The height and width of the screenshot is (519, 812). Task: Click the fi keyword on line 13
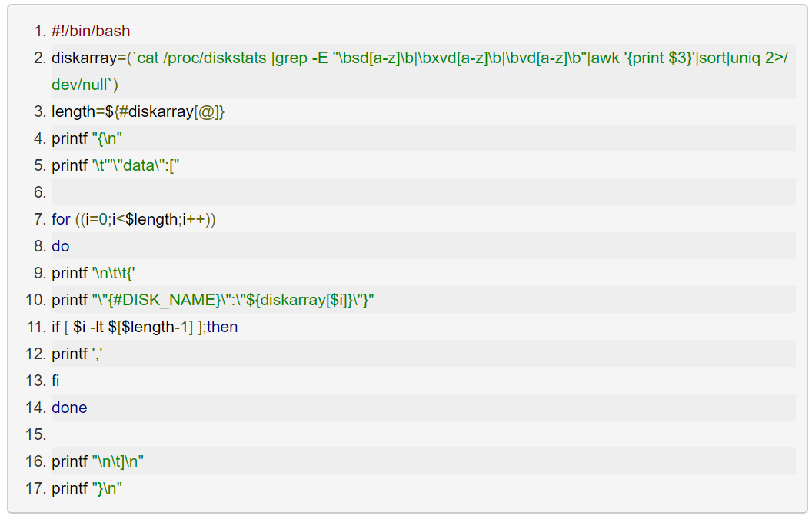(55, 381)
